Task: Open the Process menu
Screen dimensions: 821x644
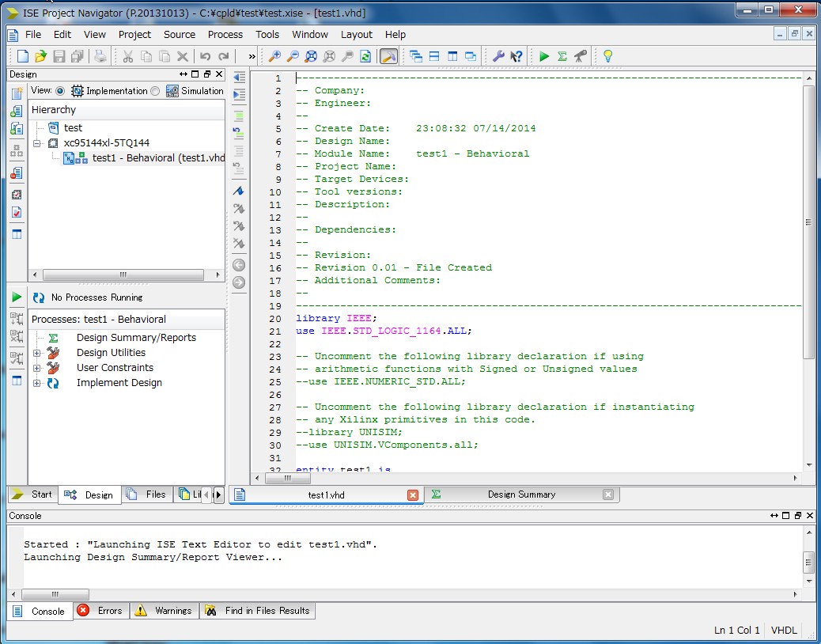Action: coord(225,35)
